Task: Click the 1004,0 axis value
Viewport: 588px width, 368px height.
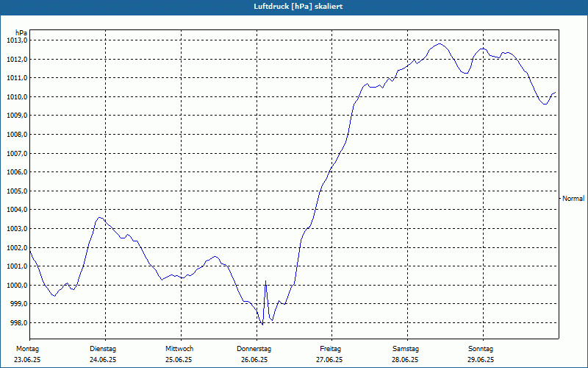Action: 17,210
